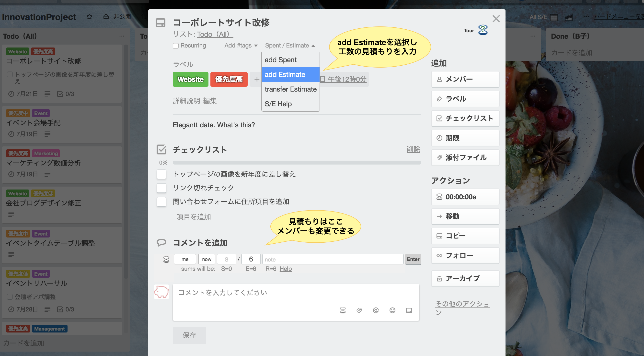Add a チェックリスト from the sidebar
644x356 pixels.
click(x=465, y=118)
